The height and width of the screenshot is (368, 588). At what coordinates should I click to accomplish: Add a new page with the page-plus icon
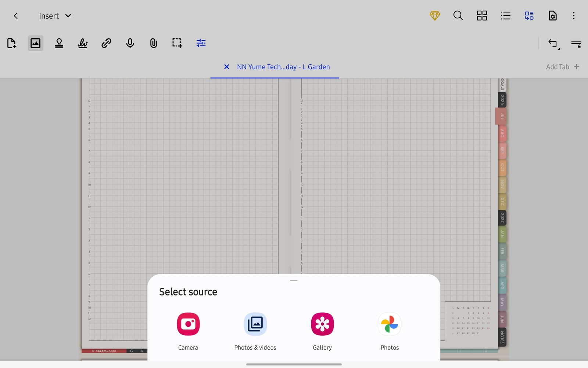tap(11, 43)
